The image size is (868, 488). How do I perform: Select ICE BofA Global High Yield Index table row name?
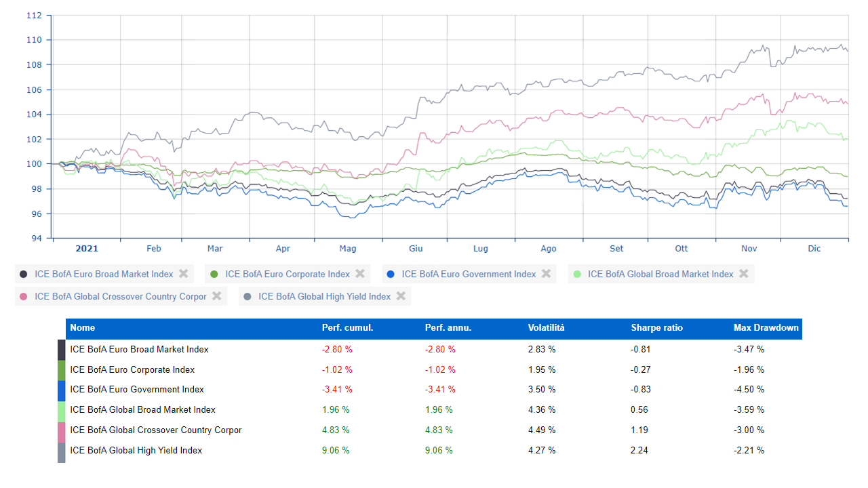click(136, 451)
